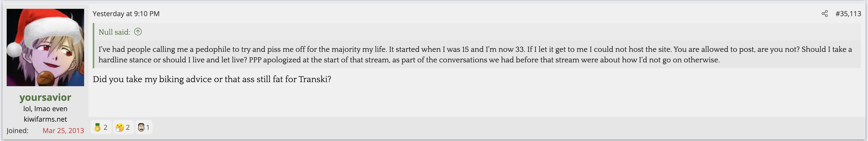Click count 2 beside the medal reaction
This screenshot has height=141, width=868.
coord(105,127)
